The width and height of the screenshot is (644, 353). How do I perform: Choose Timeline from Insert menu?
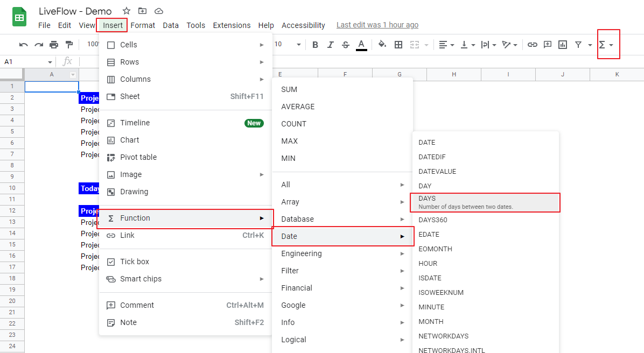[x=185, y=123]
